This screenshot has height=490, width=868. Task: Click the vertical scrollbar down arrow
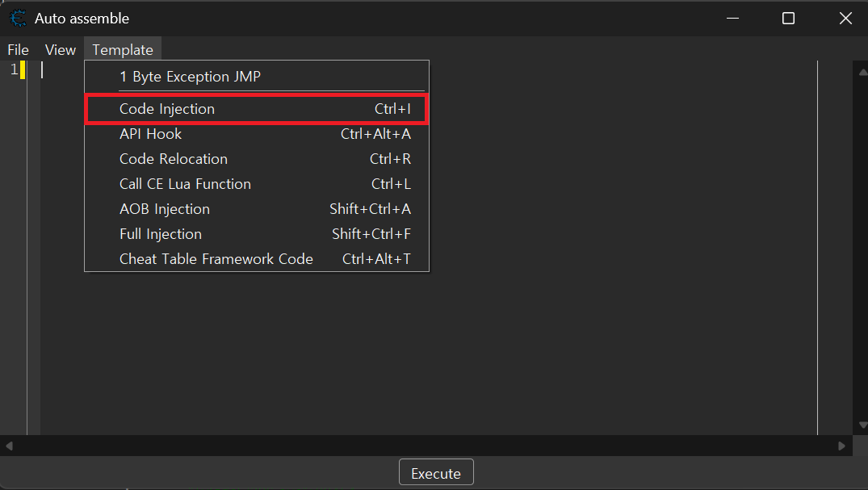[861, 425]
